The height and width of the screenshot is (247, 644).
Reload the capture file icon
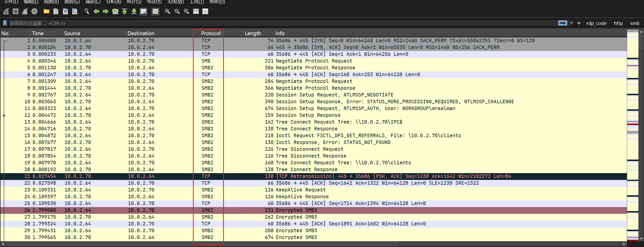pos(75,11)
